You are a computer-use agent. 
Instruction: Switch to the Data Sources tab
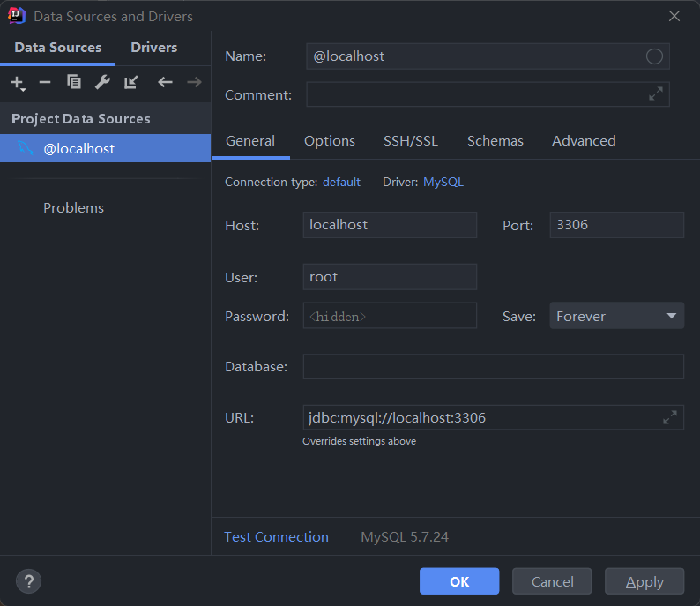click(58, 48)
